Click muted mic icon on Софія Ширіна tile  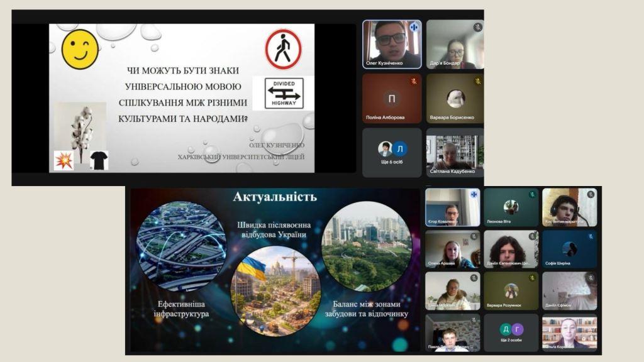(591, 236)
